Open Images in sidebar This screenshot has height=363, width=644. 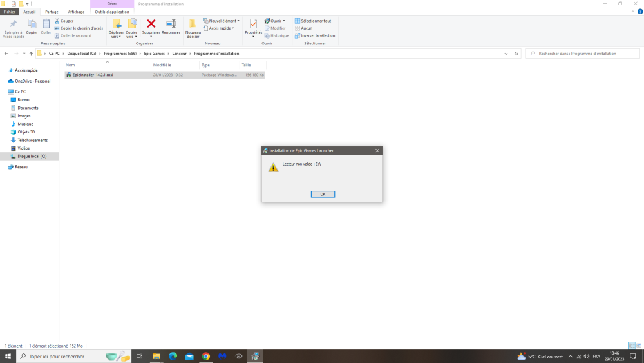pos(24,116)
